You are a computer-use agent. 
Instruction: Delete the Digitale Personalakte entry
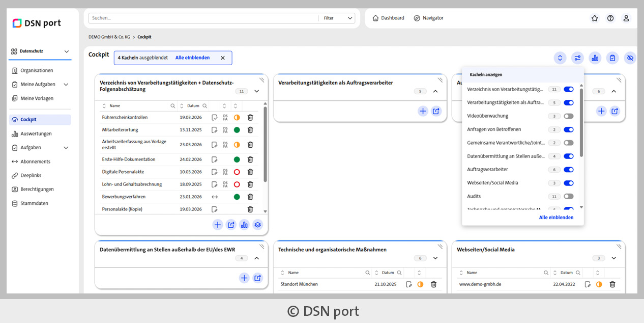coord(250,172)
